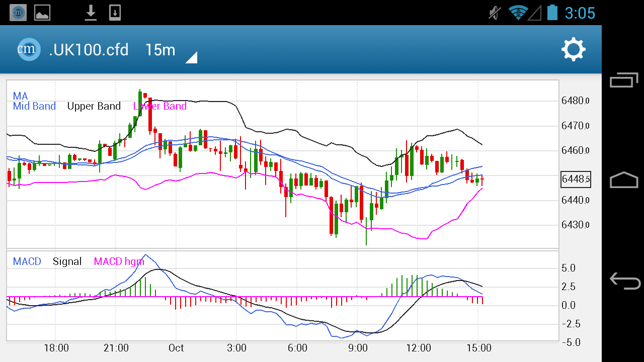The image size is (644, 362).
Task: Tap the Oct date axis label
Action: point(176,348)
